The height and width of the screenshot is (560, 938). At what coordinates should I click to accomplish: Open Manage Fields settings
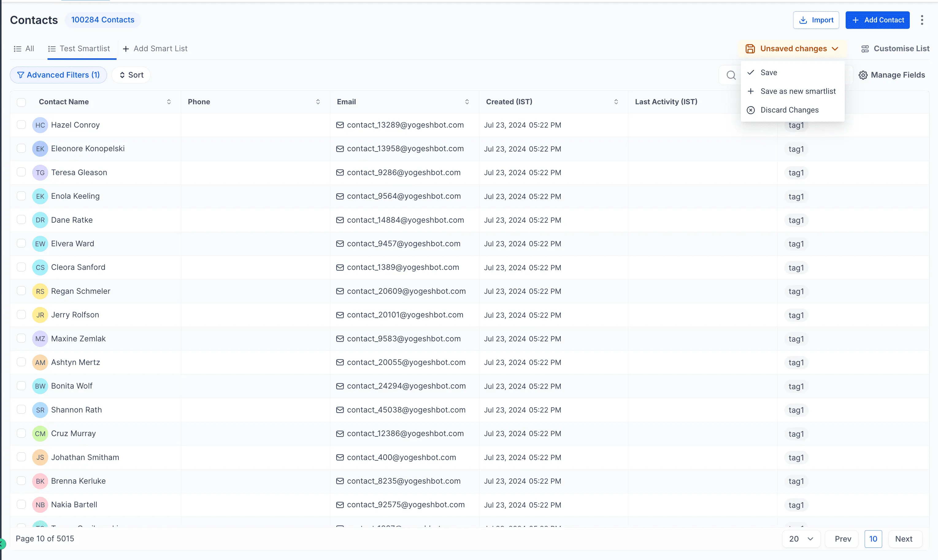(x=892, y=75)
